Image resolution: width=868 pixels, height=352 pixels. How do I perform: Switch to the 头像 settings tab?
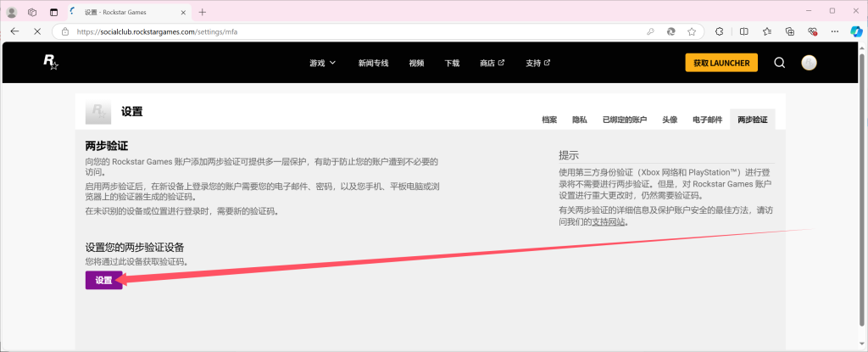[670, 120]
